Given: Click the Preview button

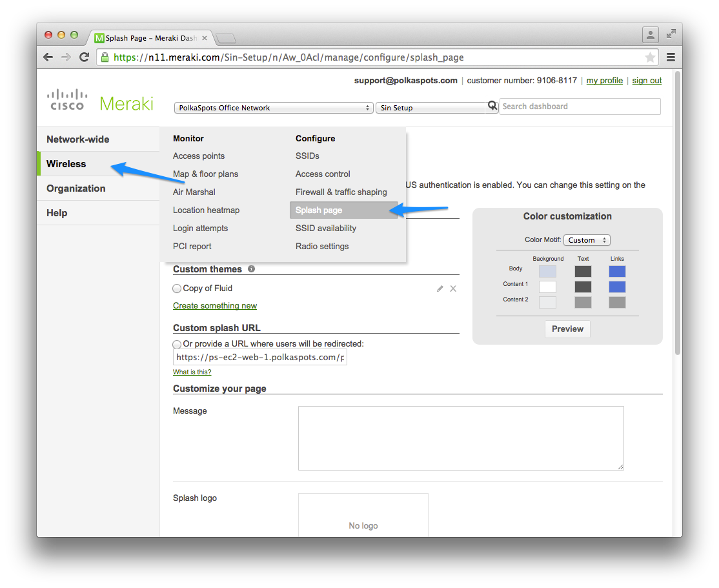Looking at the screenshot, I should (567, 329).
